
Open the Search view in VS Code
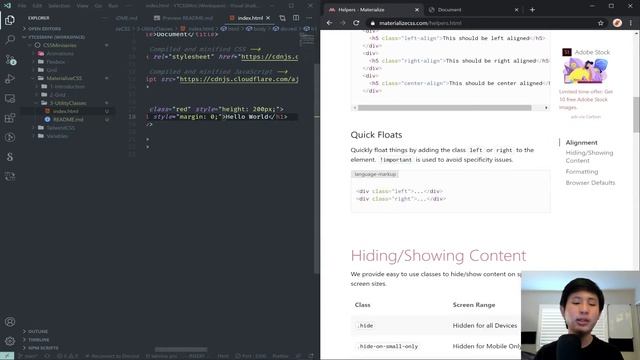pyautogui.click(x=10, y=40)
